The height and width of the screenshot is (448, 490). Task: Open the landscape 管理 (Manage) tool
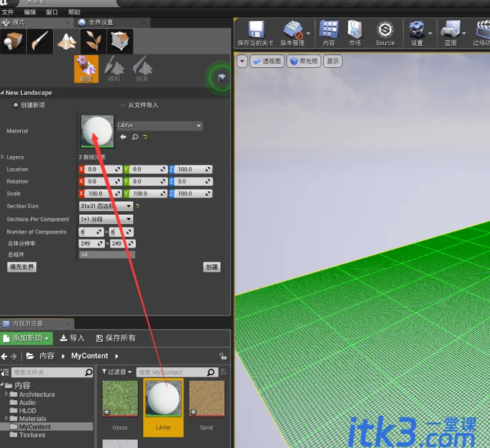[86, 69]
